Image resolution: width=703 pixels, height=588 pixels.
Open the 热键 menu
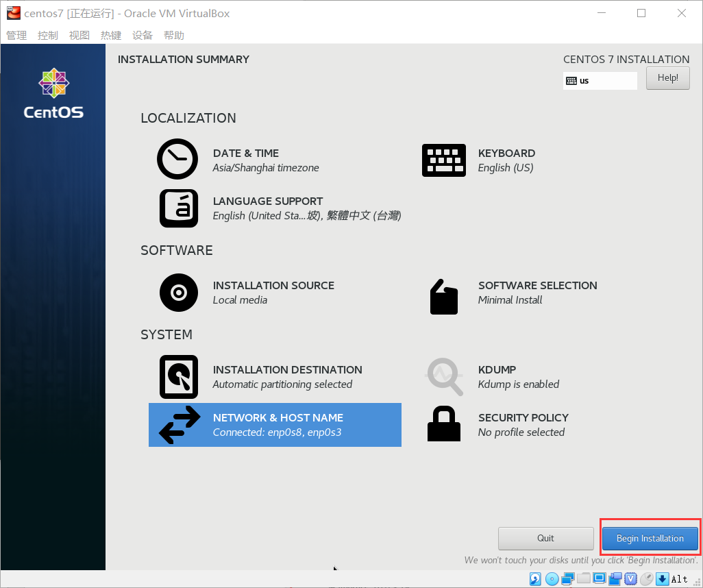point(111,36)
